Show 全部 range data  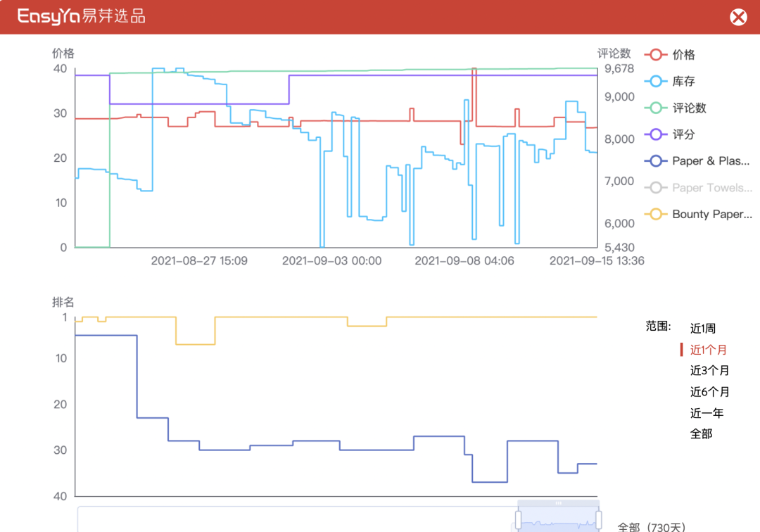pos(701,434)
